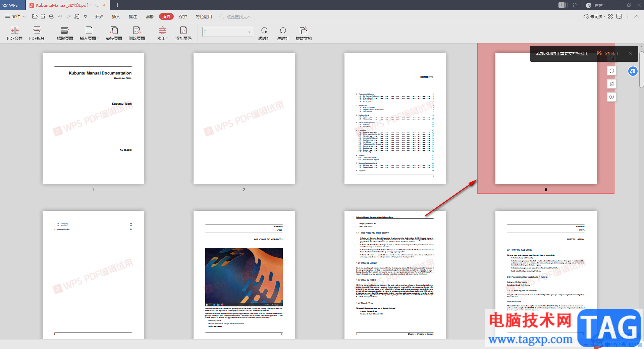Select the Kubuntu Philosophy page thumbnail
644x349 pixels.
(x=395, y=275)
